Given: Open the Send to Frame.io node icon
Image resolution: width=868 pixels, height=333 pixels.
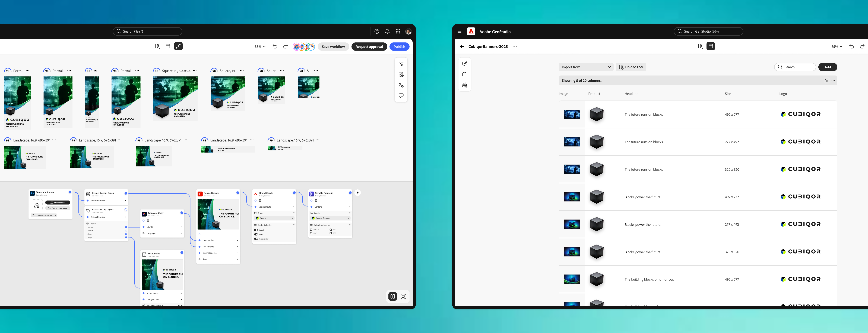Looking at the screenshot, I should click(x=312, y=194).
